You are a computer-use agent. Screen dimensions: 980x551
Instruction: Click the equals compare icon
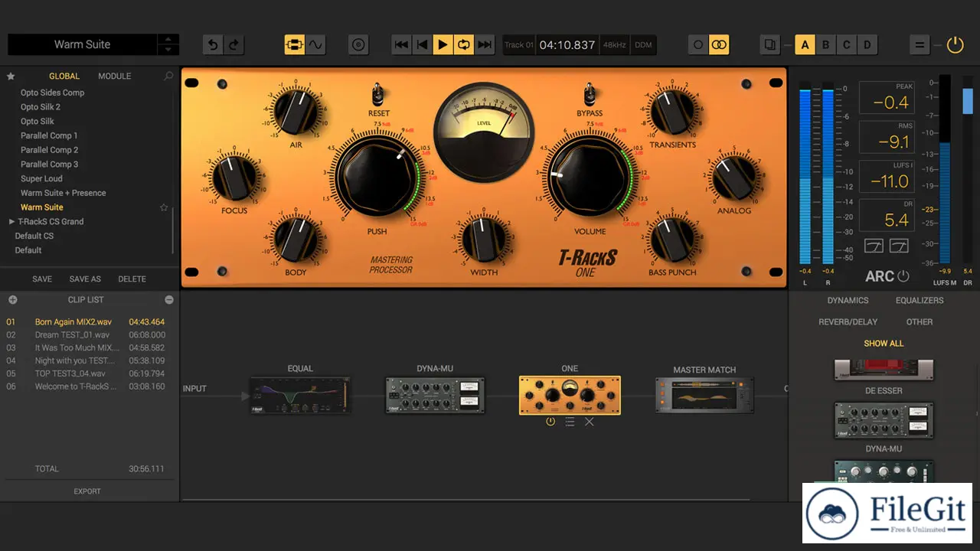tap(920, 45)
